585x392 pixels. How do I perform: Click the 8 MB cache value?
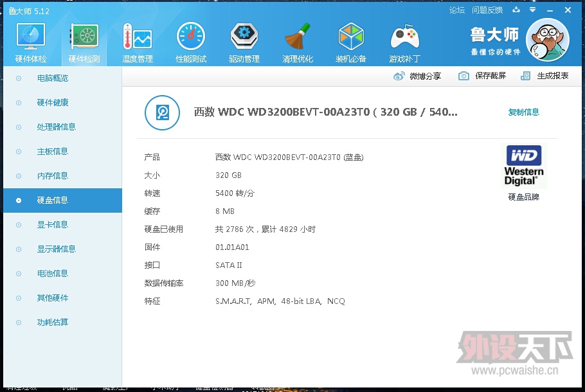(225, 211)
